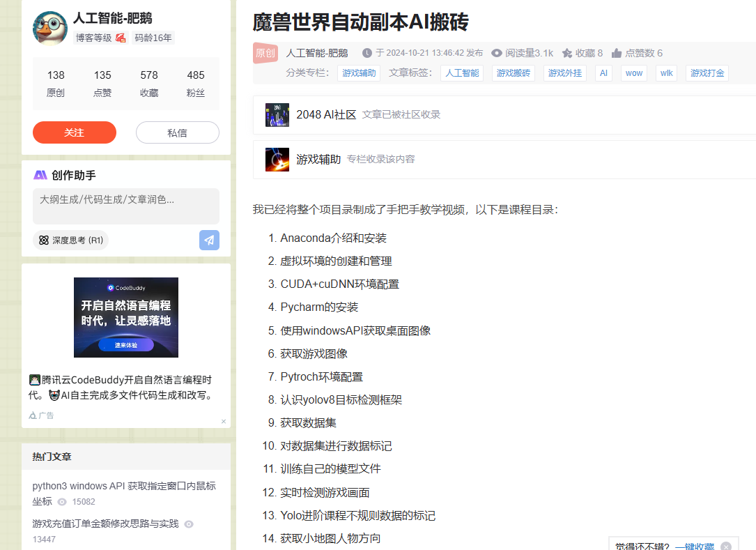This screenshot has width=756, height=550.
Task: Open the 游戏辅助 column link
Action: click(x=318, y=159)
